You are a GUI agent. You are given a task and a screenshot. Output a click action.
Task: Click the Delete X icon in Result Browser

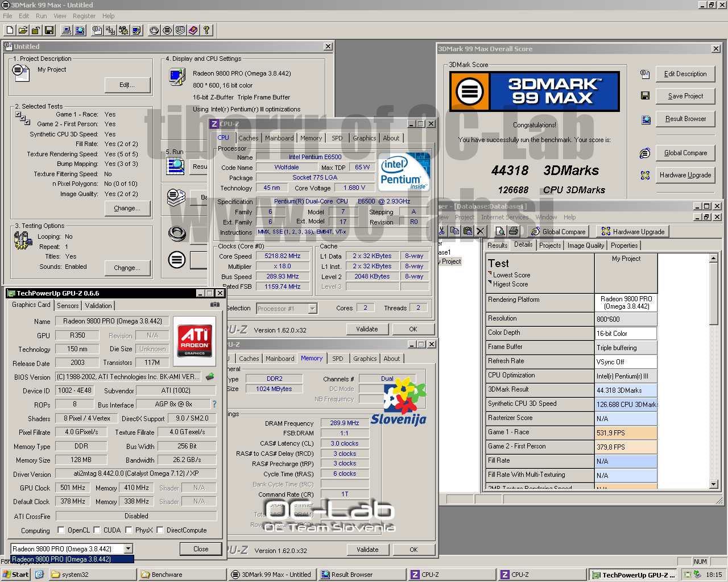(481, 231)
